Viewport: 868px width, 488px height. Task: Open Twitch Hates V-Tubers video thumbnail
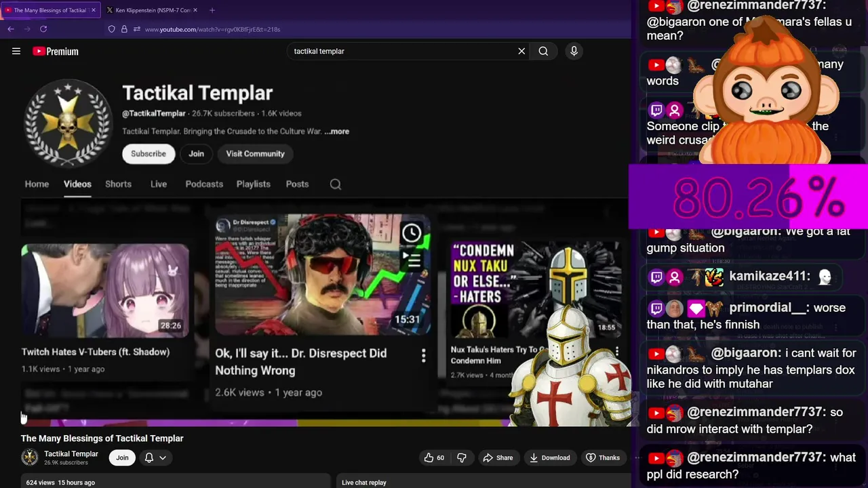point(105,291)
